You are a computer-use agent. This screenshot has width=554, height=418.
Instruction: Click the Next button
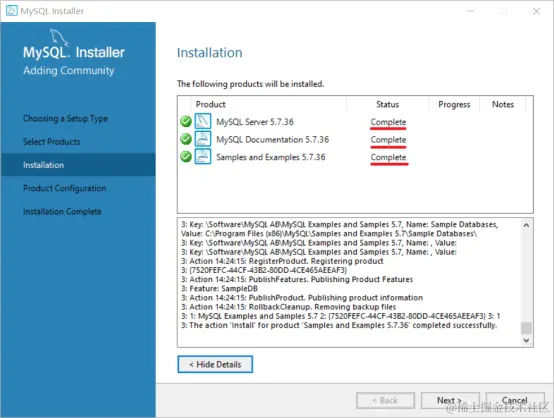point(450,401)
